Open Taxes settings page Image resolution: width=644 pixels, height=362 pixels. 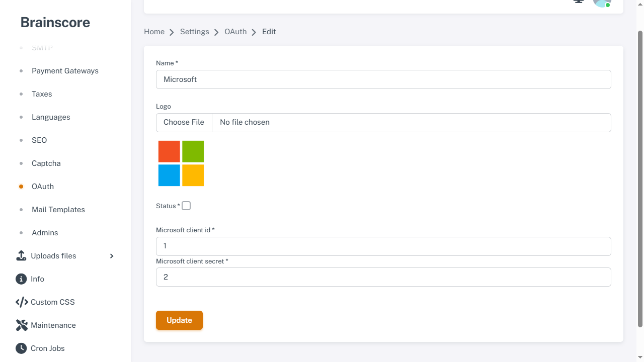42,94
